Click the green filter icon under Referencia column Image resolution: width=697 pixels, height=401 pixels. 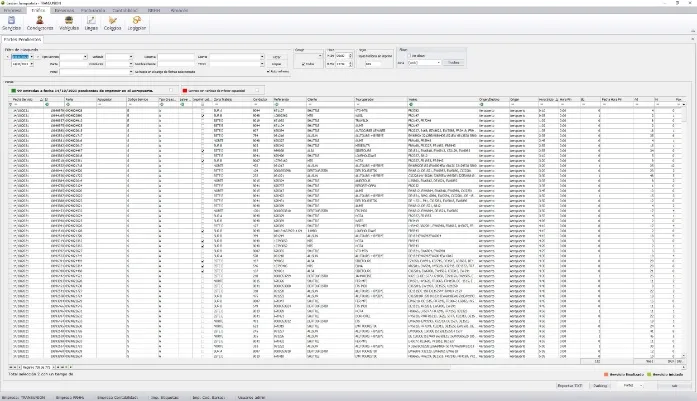pyautogui.click(x=276, y=104)
